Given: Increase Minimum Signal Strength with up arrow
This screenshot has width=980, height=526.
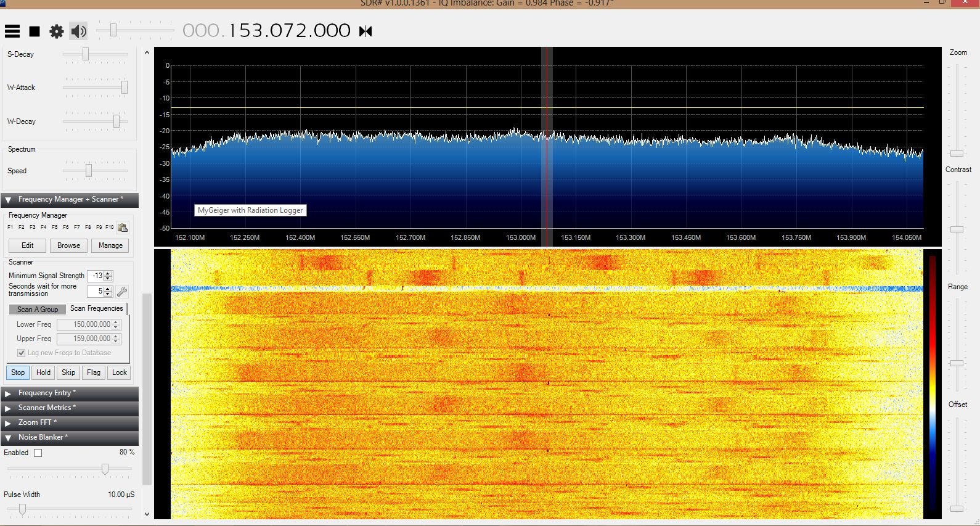Looking at the screenshot, I should click(x=108, y=273).
